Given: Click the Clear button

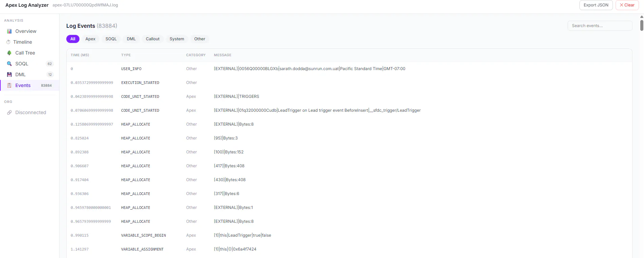Looking at the screenshot, I should click(627, 5).
